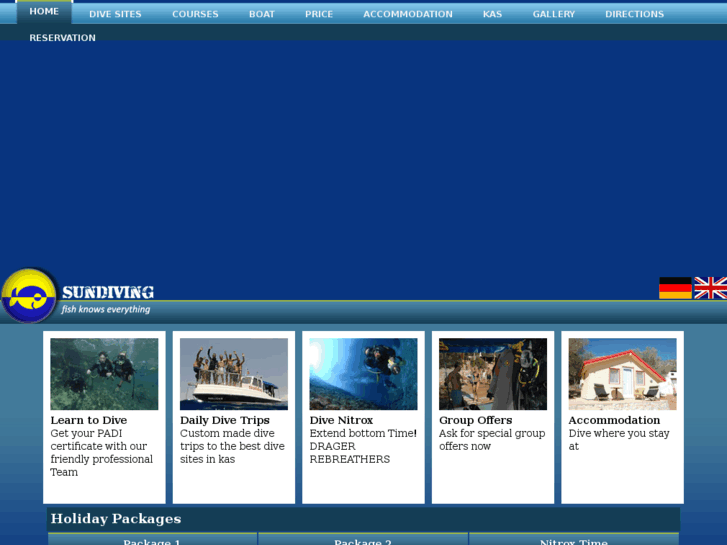Click the Learn to Dive heading link
This screenshot has height=545, width=727.
[89, 420]
